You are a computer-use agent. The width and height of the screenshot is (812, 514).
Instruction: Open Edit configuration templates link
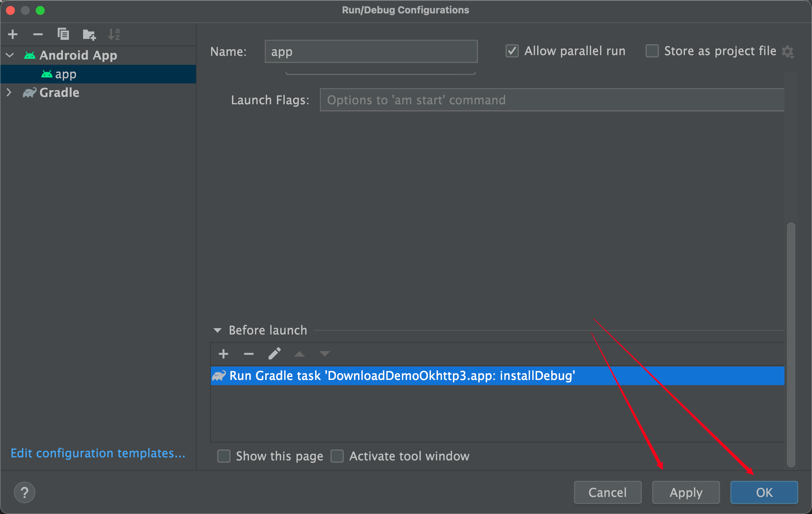98,453
